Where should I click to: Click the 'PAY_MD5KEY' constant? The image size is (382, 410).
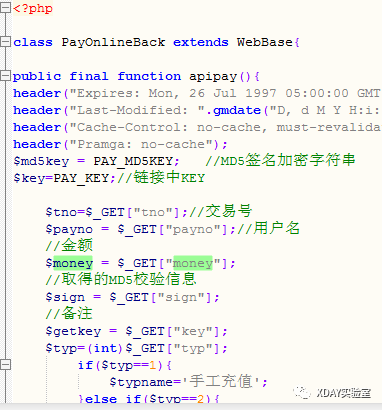pos(133,161)
